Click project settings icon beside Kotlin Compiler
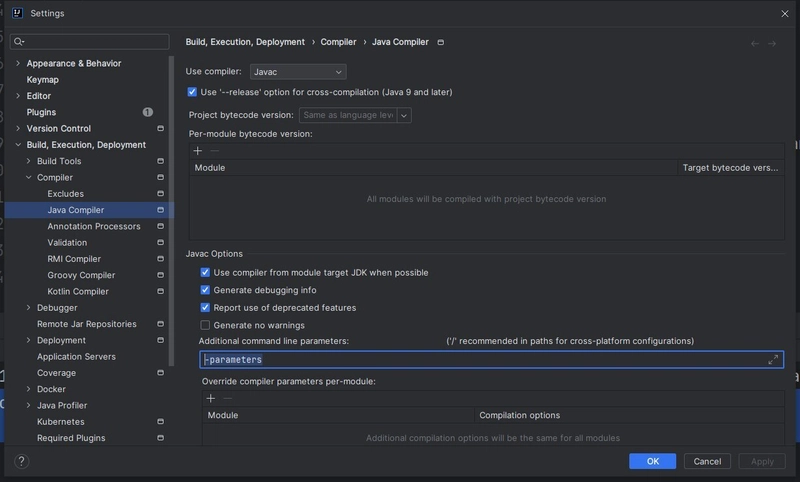800x482 pixels. pyautogui.click(x=161, y=291)
